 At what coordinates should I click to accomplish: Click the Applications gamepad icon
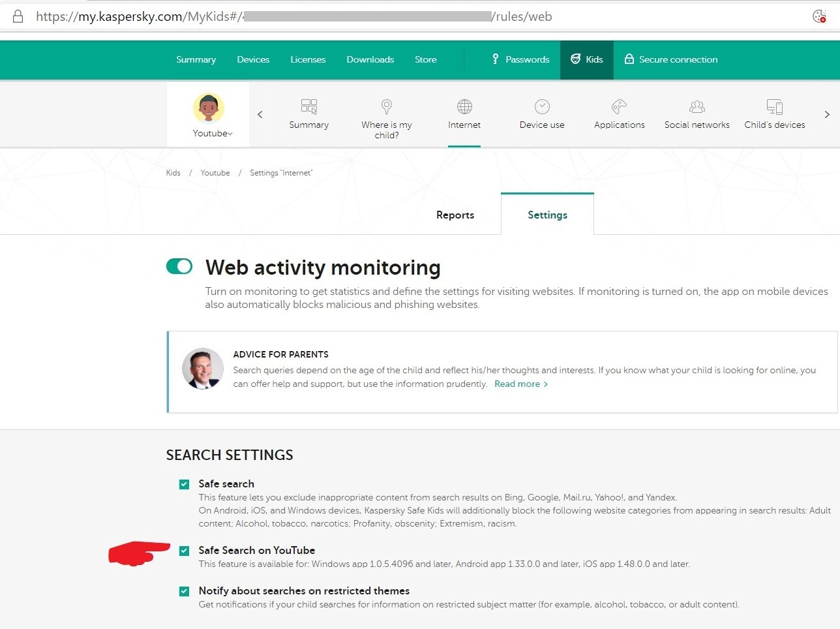[x=620, y=106]
